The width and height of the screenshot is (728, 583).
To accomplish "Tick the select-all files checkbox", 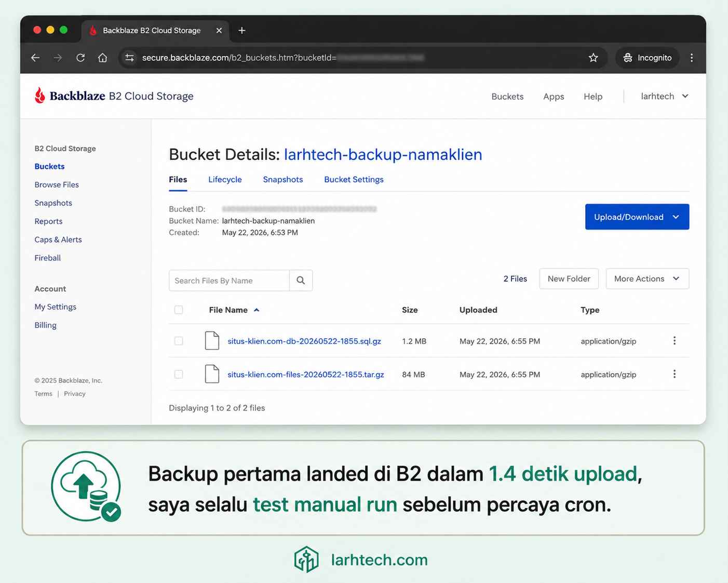I will pyautogui.click(x=179, y=310).
